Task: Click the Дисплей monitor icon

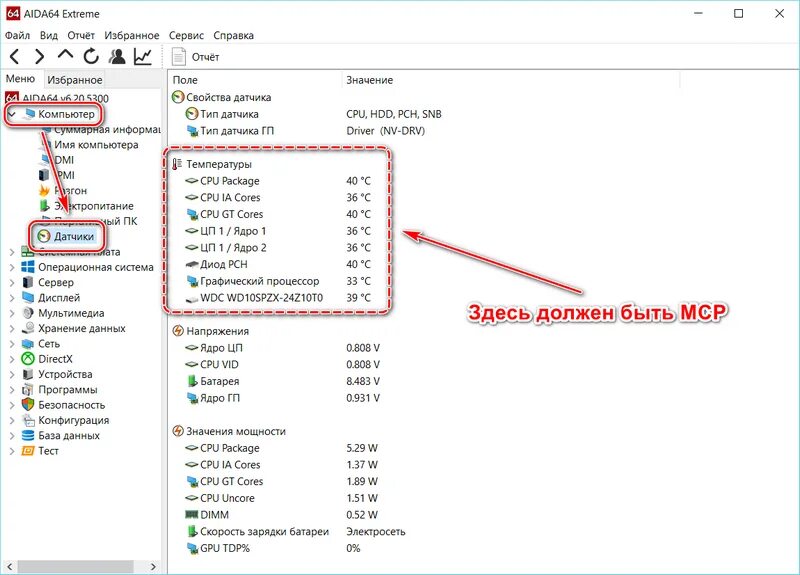Action: 28,297
